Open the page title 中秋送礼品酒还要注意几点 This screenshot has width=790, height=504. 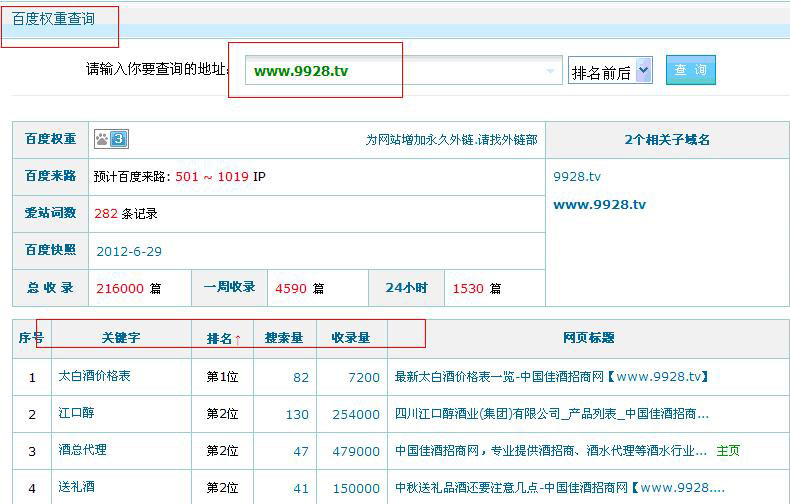559,488
